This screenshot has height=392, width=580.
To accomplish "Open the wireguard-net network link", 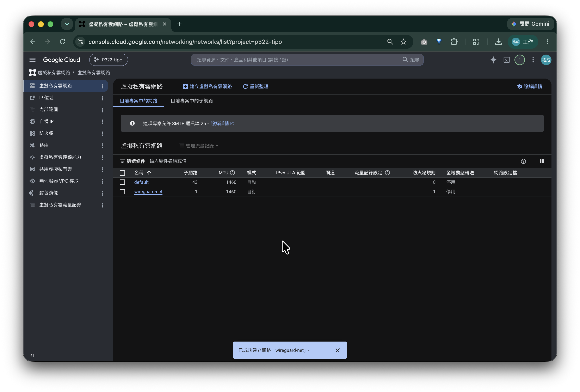I will 148,192.
